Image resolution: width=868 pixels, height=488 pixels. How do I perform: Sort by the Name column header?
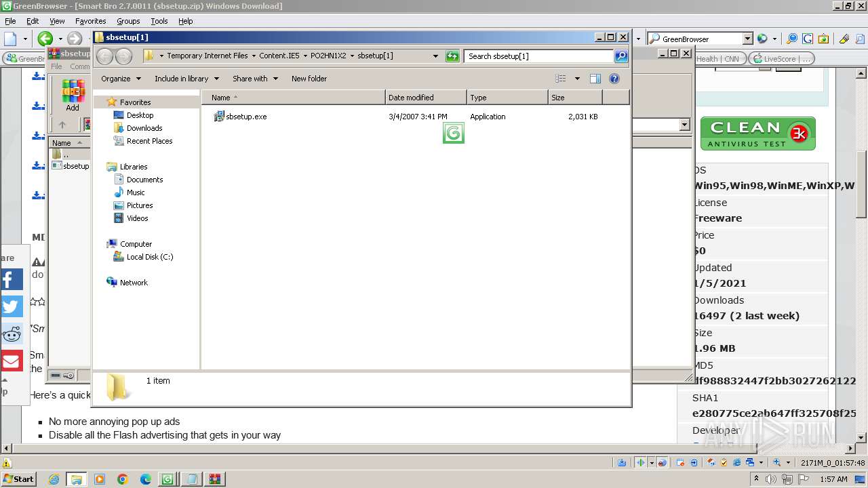(x=293, y=98)
